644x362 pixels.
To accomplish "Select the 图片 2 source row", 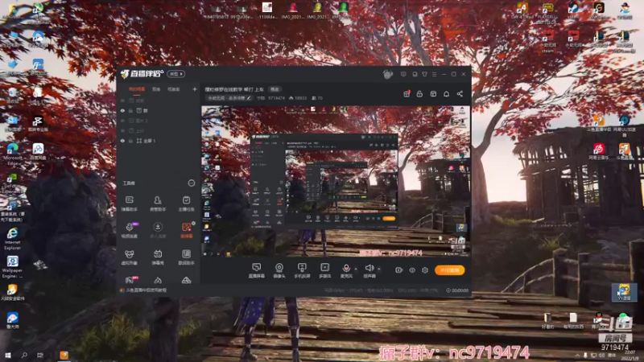I will coord(159,121).
